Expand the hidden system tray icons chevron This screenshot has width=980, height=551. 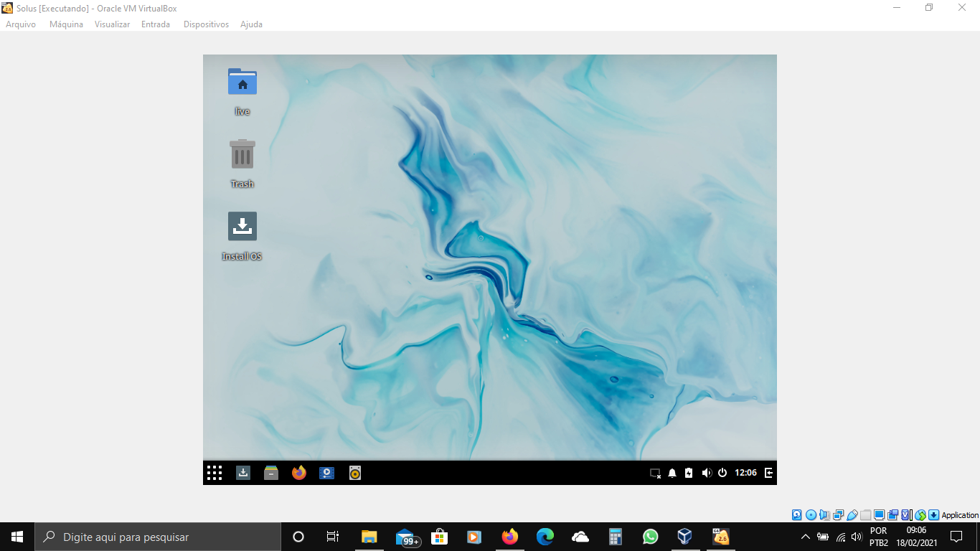tap(805, 537)
